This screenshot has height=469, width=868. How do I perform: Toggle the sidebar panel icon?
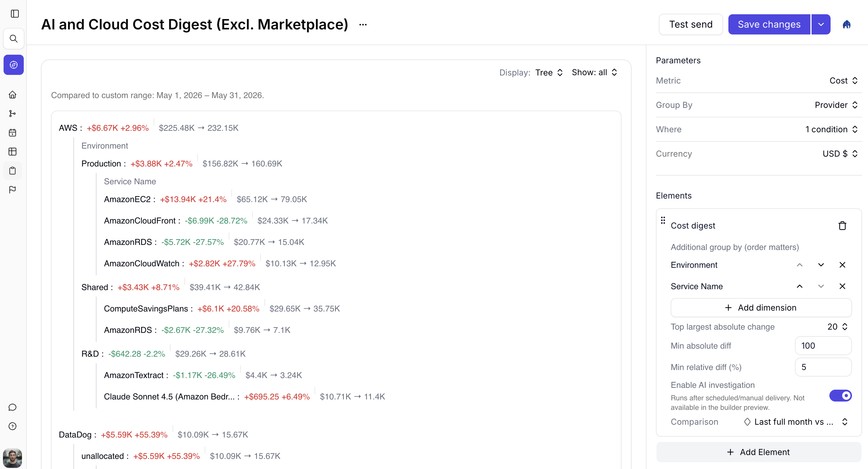click(x=15, y=13)
